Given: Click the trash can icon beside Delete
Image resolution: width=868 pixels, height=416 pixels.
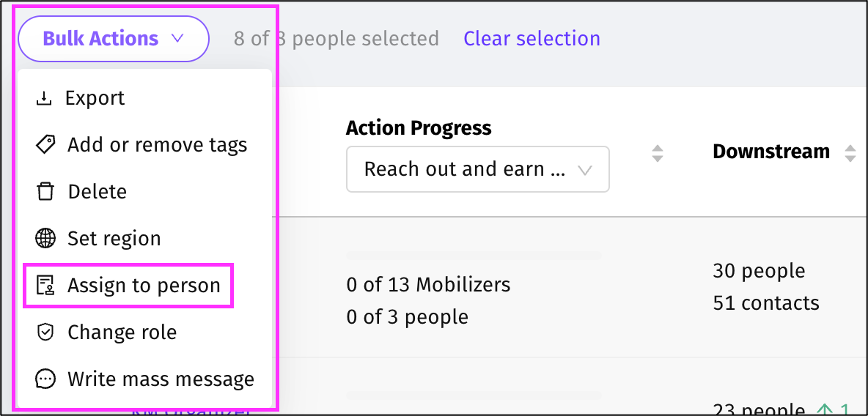Looking at the screenshot, I should [45, 192].
